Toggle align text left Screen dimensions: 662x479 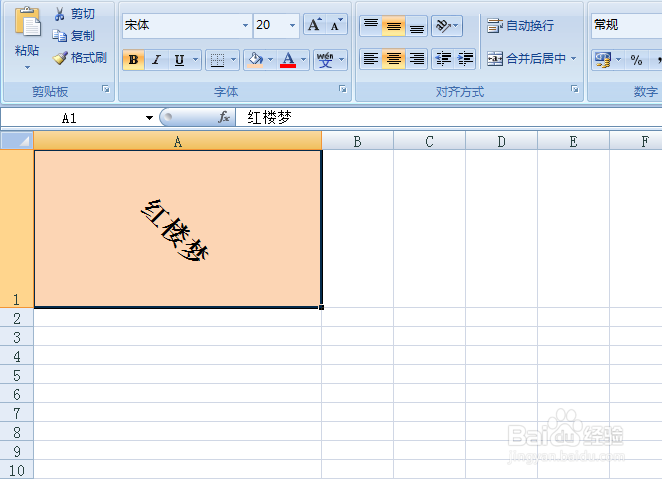pyautogui.click(x=371, y=59)
